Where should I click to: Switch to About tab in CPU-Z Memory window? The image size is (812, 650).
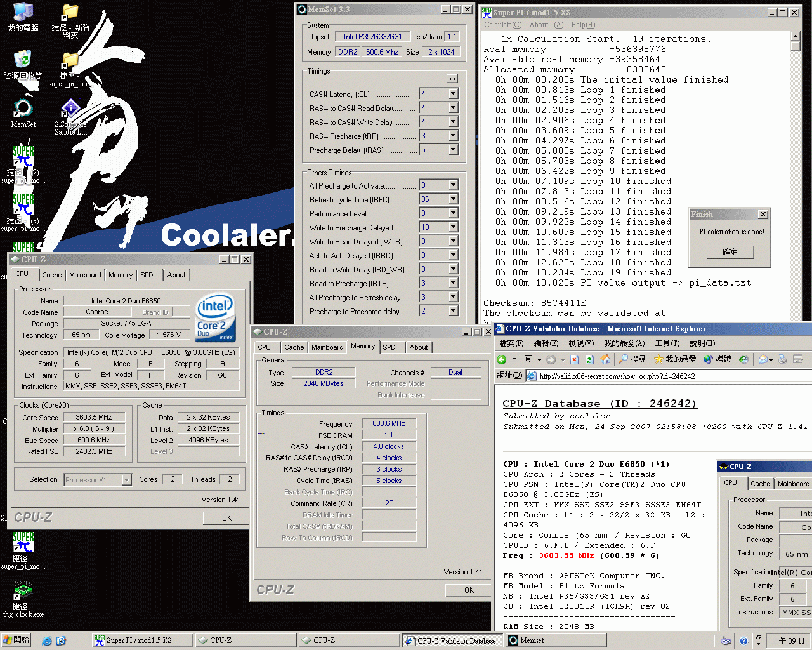tap(419, 347)
